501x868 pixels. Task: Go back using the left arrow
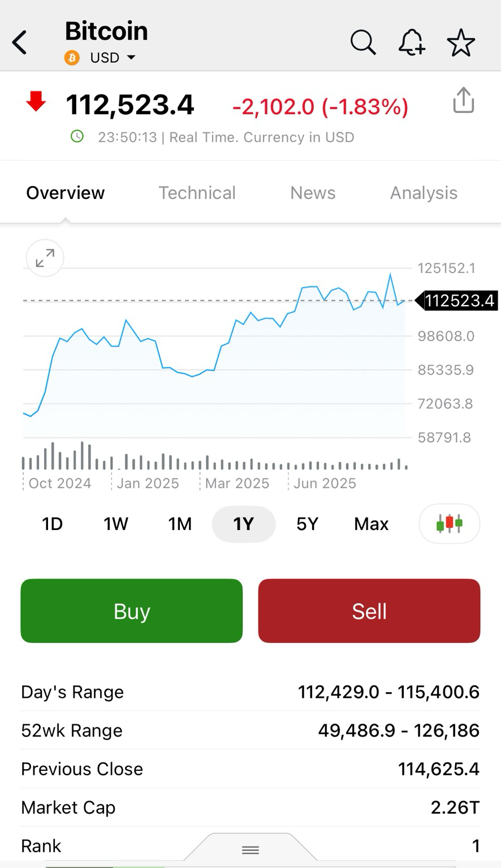20,42
